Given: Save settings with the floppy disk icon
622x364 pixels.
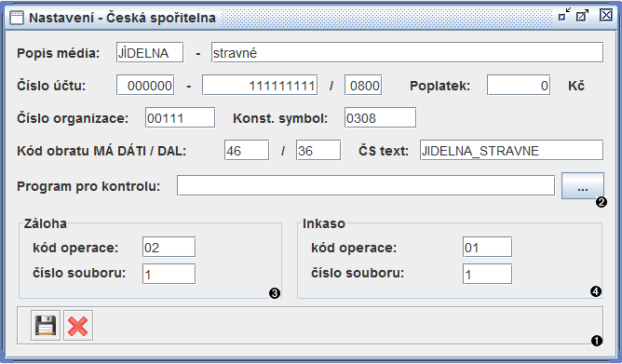Looking at the screenshot, I should tap(46, 326).
